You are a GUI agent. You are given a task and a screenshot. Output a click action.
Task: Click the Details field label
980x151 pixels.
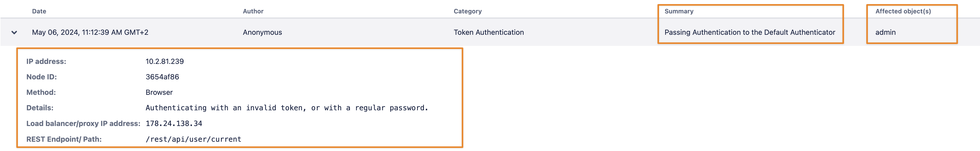pos(40,108)
